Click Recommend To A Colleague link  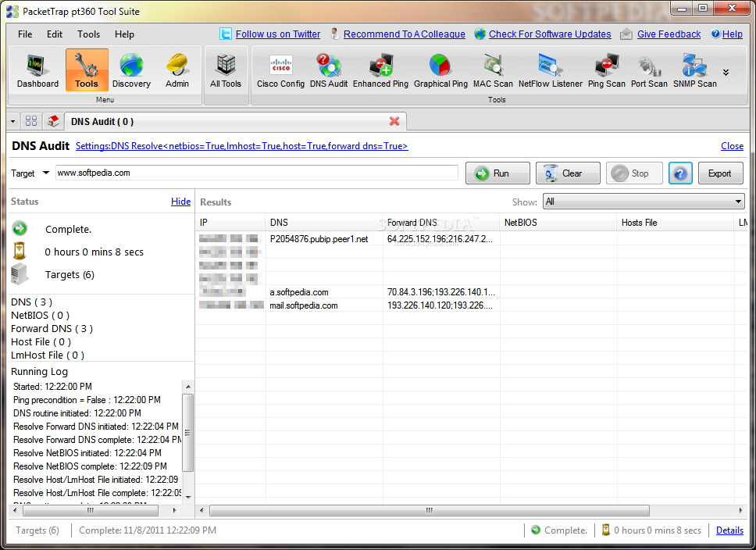(x=404, y=34)
